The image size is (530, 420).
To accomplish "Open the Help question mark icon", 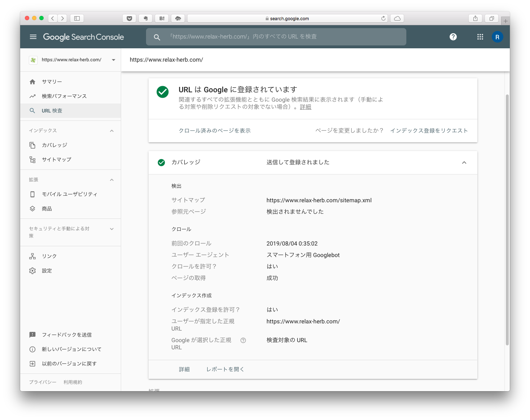I will (x=453, y=37).
